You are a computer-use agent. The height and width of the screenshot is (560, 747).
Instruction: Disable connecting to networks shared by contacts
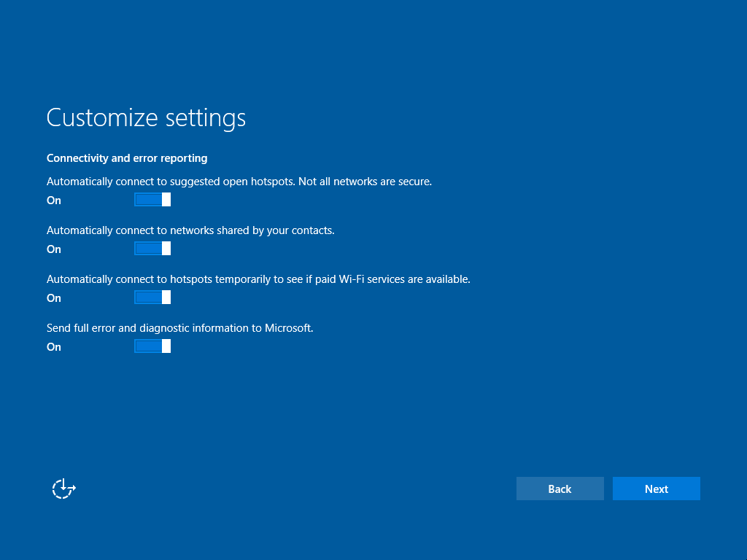[x=152, y=249]
